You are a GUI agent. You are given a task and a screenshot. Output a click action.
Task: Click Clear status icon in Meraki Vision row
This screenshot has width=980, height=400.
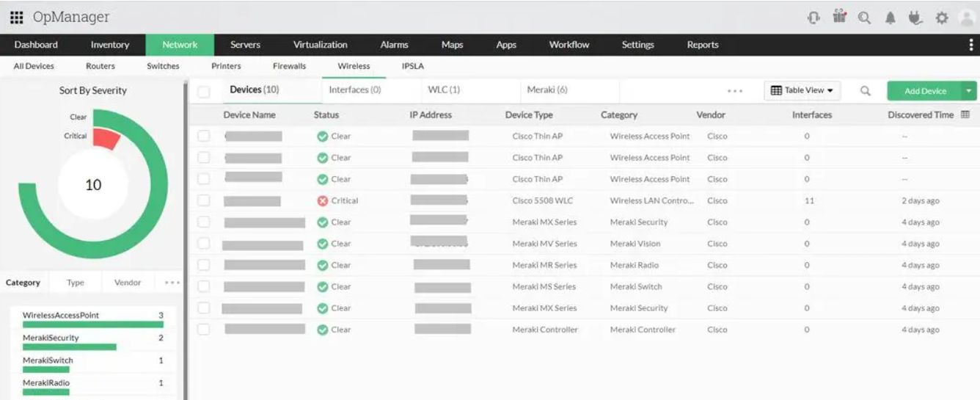pos(322,244)
